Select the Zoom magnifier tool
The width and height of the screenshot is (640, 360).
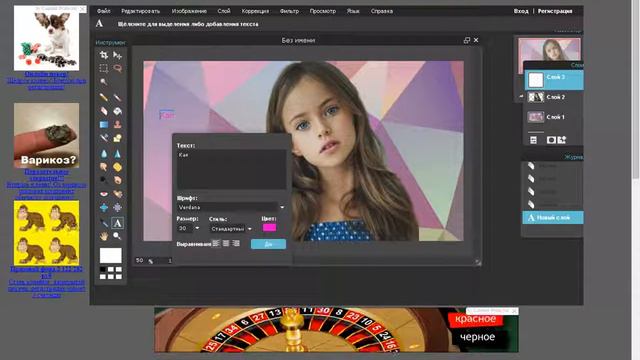tap(118, 236)
